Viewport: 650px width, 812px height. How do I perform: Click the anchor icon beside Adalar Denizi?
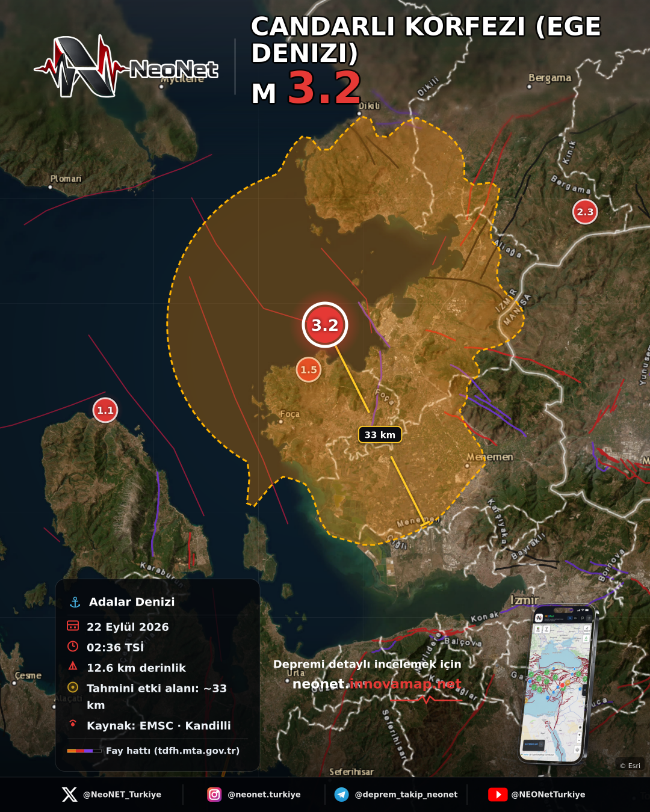pos(75,602)
